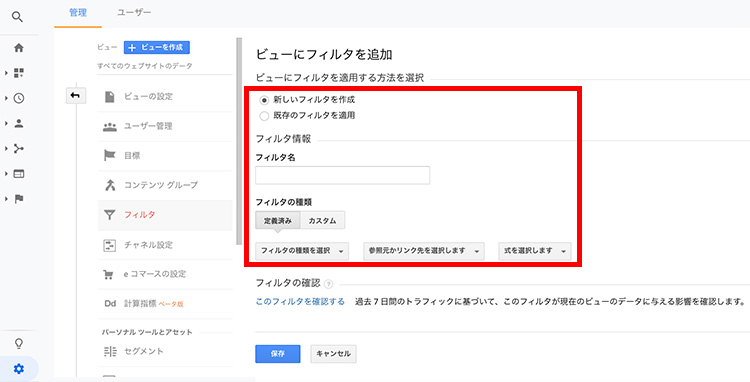Open 目標 menu item
Viewport: 750px width, 382px height.
point(165,156)
